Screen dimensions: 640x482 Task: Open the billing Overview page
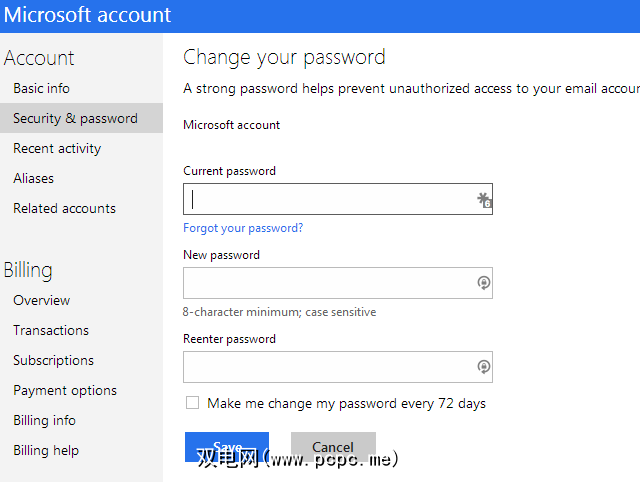coord(41,300)
